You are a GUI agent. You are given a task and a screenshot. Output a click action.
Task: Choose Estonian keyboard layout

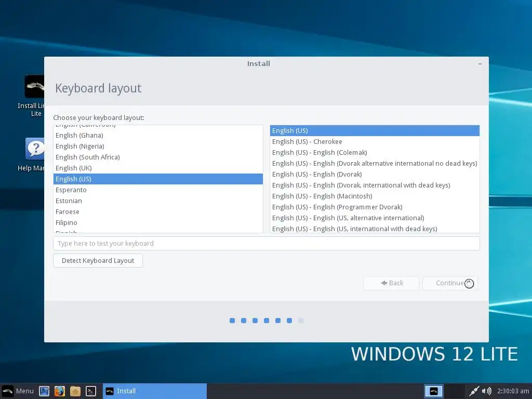click(158, 201)
